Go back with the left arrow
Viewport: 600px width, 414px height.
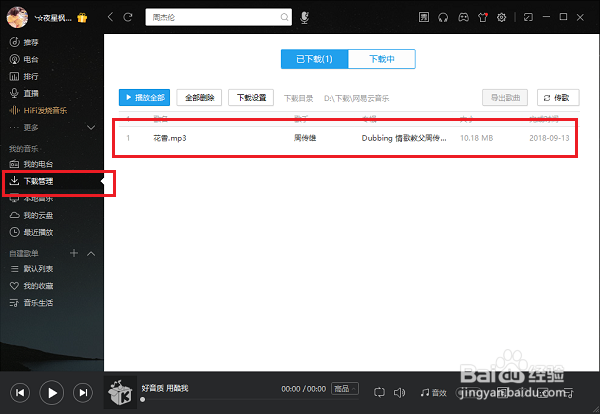(110, 17)
